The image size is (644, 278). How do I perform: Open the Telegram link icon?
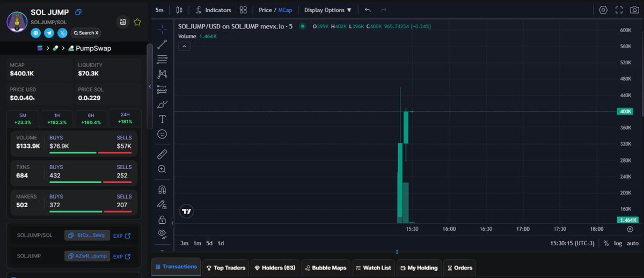[49, 33]
